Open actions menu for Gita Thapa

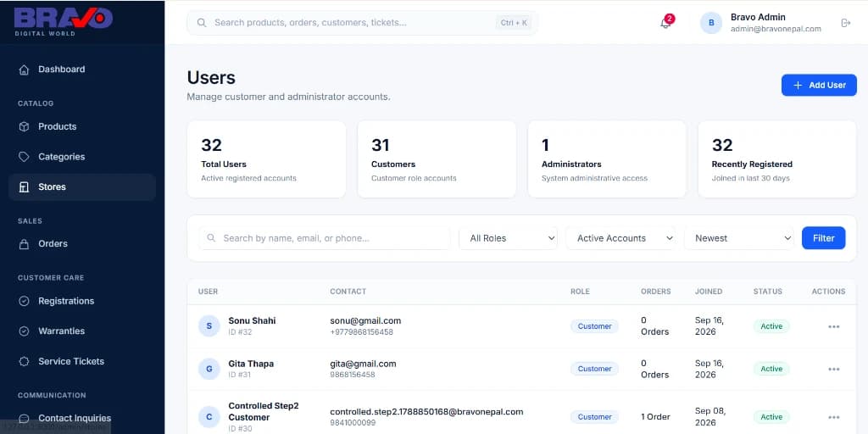click(x=834, y=370)
